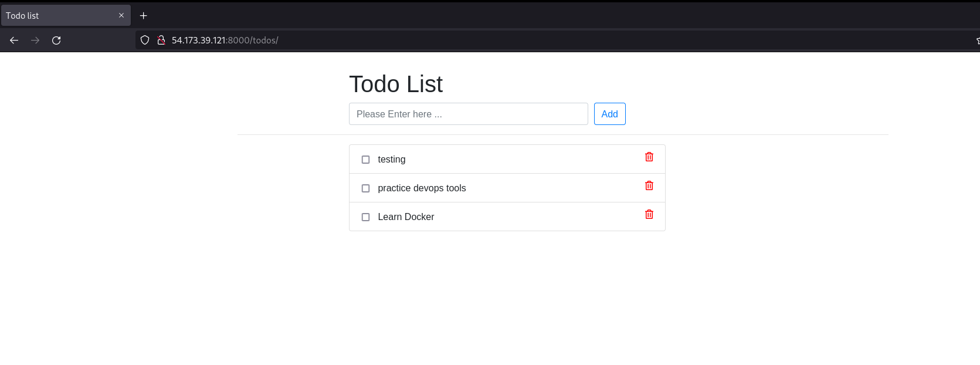
Task: Click the tracking protection shield icon
Action: point(144,40)
